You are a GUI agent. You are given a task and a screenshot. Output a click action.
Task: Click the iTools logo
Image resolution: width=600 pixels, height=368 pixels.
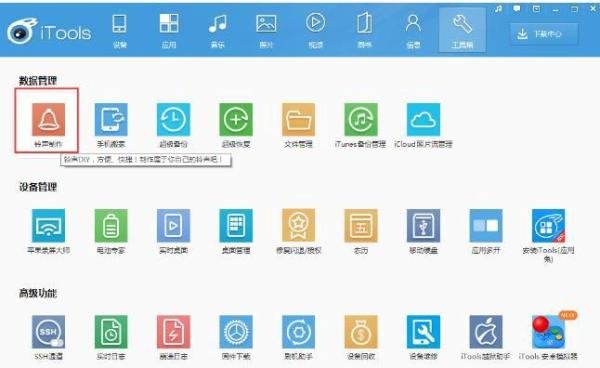49,31
